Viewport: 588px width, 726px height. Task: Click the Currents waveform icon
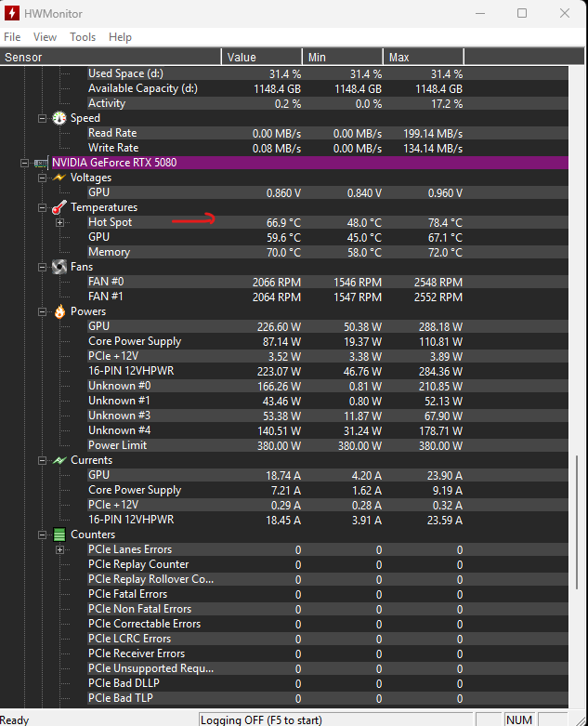(x=59, y=460)
